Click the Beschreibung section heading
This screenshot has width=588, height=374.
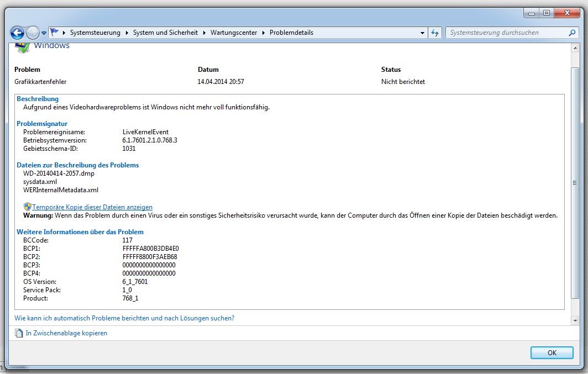38,99
